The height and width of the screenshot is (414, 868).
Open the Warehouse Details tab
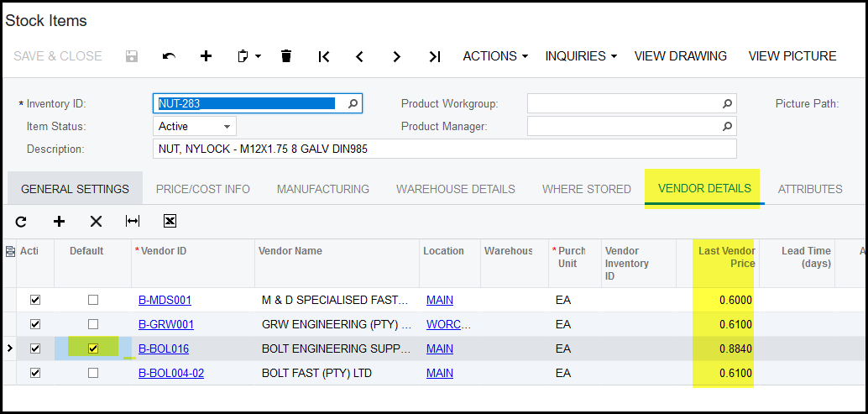coord(456,189)
